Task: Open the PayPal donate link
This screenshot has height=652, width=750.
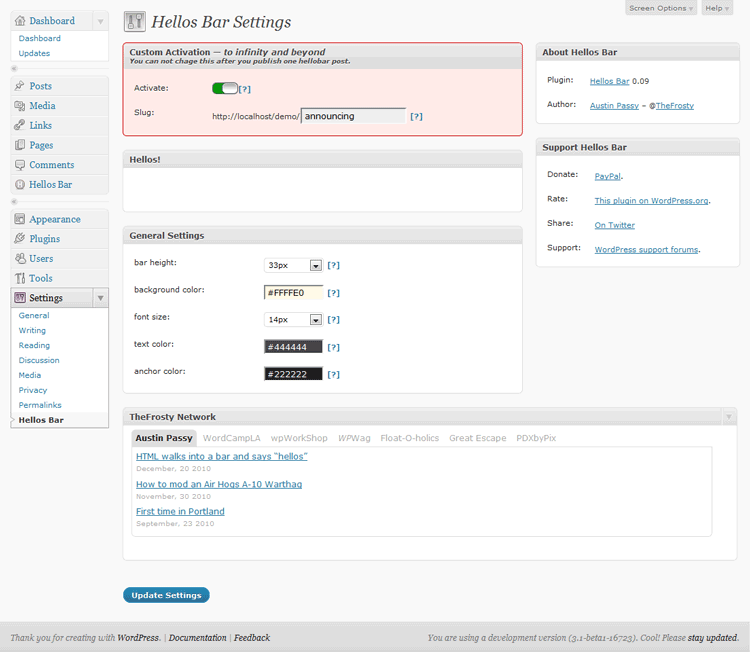Action: (x=607, y=176)
